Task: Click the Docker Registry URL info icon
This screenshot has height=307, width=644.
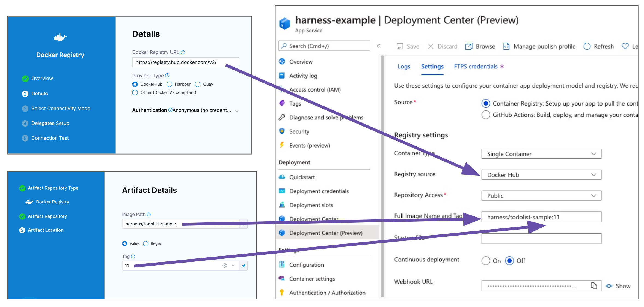Action: [x=183, y=52]
